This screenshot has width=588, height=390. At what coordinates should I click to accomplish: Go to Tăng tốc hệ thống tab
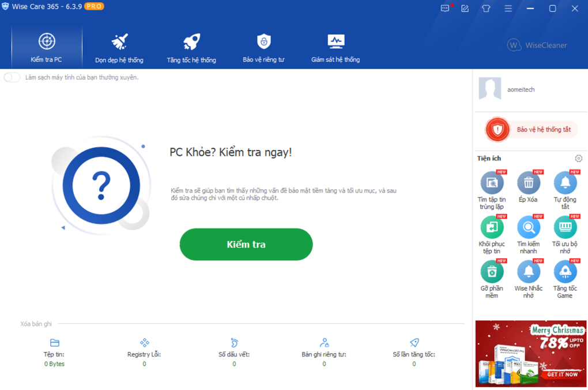click(x=191, y=47)
